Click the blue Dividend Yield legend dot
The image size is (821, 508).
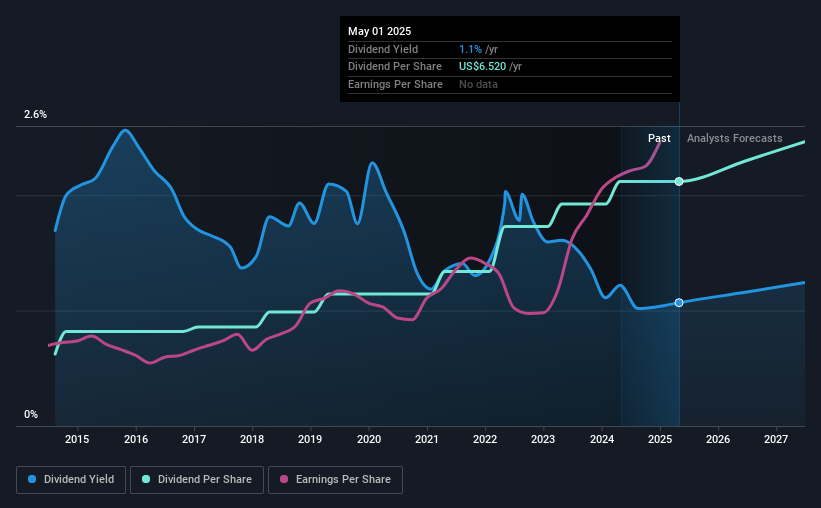pos(32,479)
